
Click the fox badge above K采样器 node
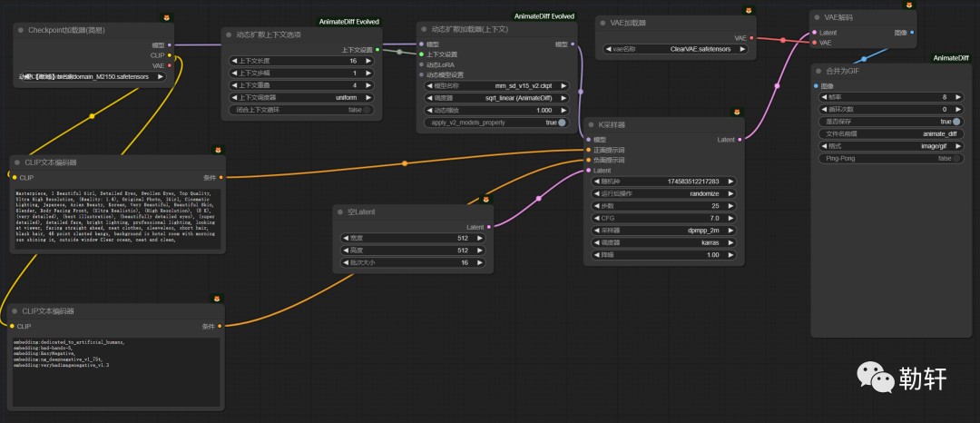[737, 113]
